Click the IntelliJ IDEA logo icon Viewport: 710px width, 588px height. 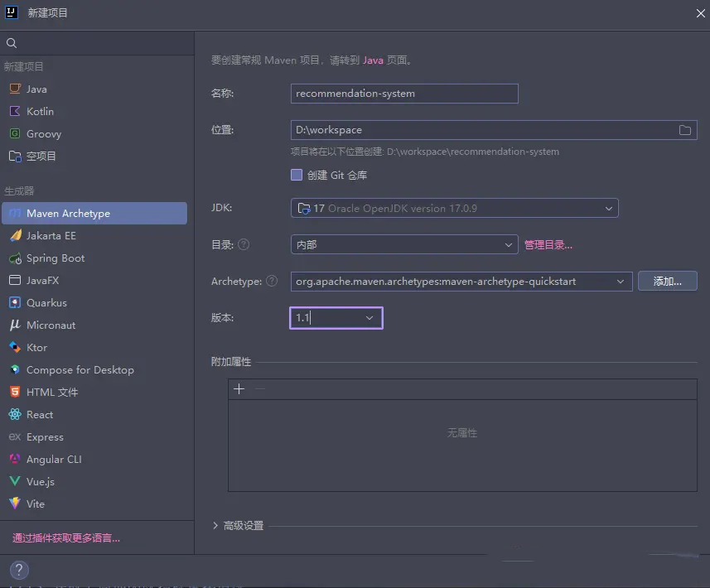click(12, 12)
